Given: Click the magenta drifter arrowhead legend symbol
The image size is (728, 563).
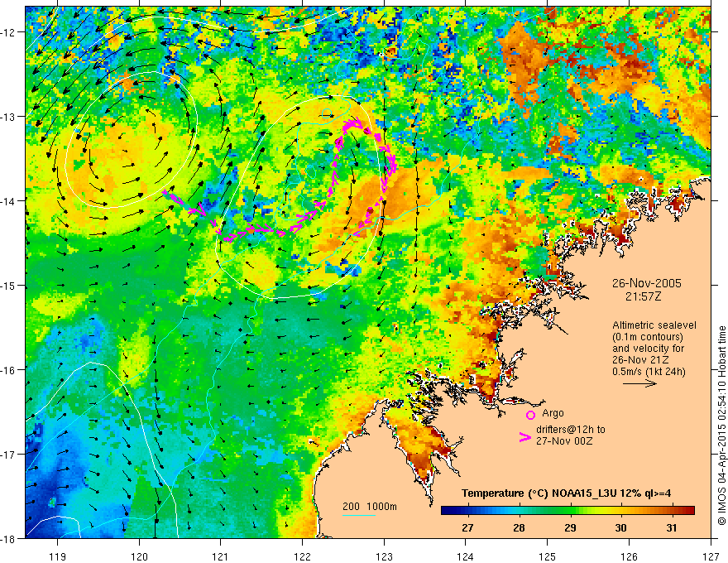Looking at the screenshot, I should 525,437.
